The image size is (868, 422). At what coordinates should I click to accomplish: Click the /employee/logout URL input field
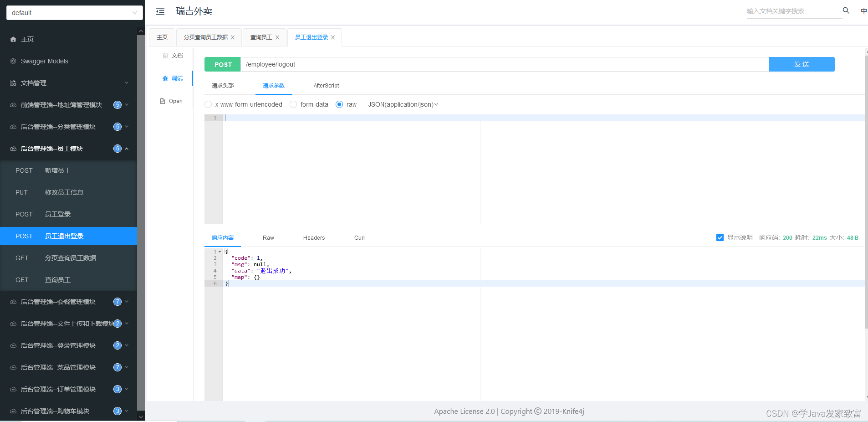click(505, 64)
